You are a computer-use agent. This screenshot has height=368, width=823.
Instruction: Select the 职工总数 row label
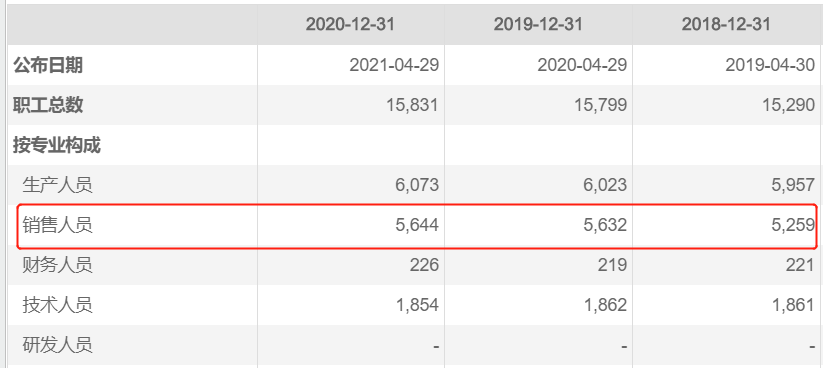[x=48, y=105]
